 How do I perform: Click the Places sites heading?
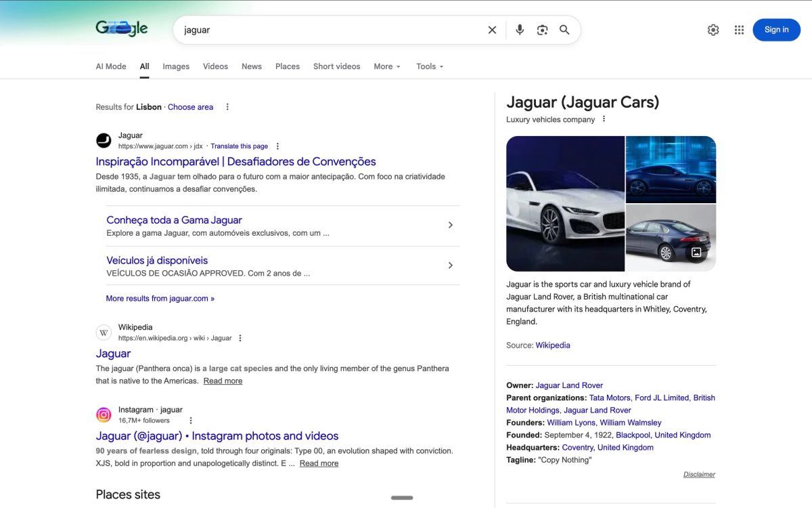pos(128,494)
